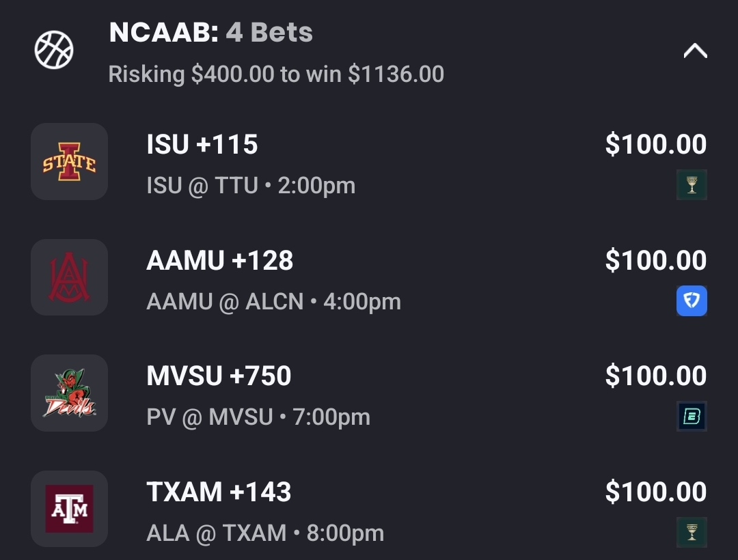Tap the MVSU Delta Devils logo
Viewport: 738px width, 560px height.
(69, 393)
